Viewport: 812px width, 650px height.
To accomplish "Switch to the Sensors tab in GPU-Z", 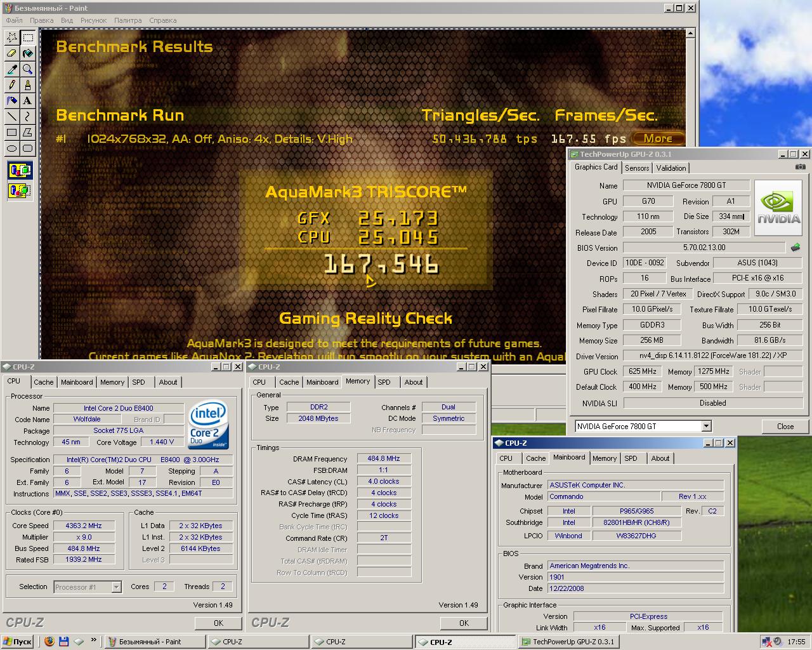I will pos(637,168).
